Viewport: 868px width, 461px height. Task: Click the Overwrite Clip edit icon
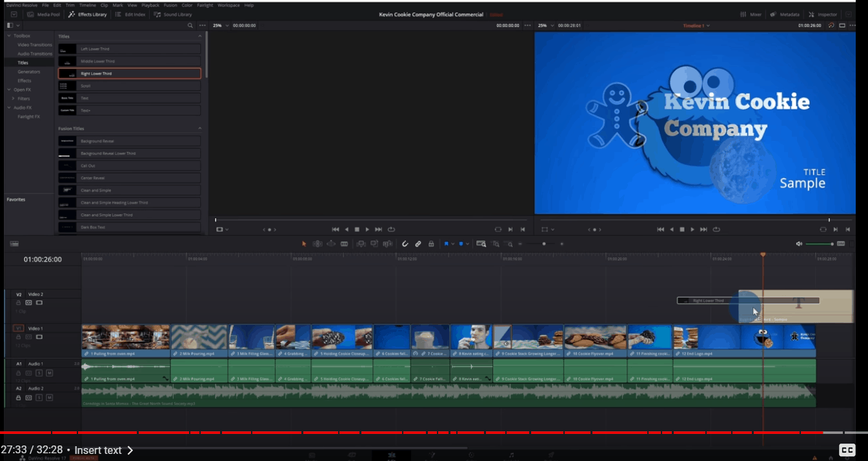[374, 244]
